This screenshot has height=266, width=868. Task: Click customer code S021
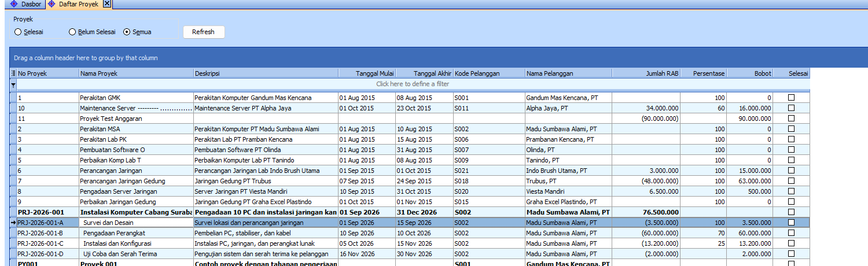[x=489, y=171]
